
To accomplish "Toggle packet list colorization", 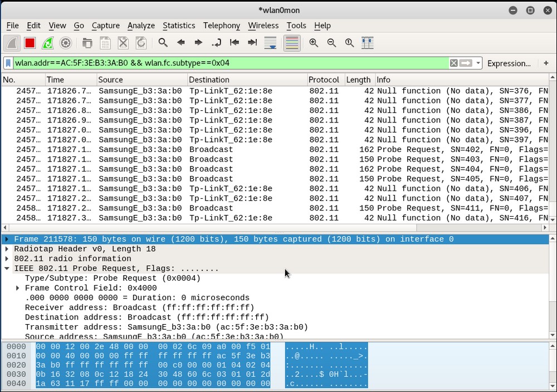I will point(292,43).
